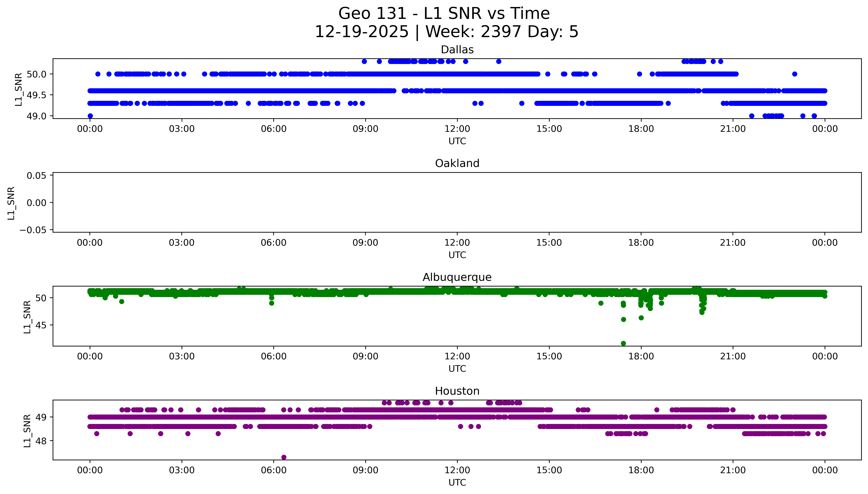Click the Geo 131 main chart title
The width and height of the screenshot is (868, 494).
coord(444,14)
